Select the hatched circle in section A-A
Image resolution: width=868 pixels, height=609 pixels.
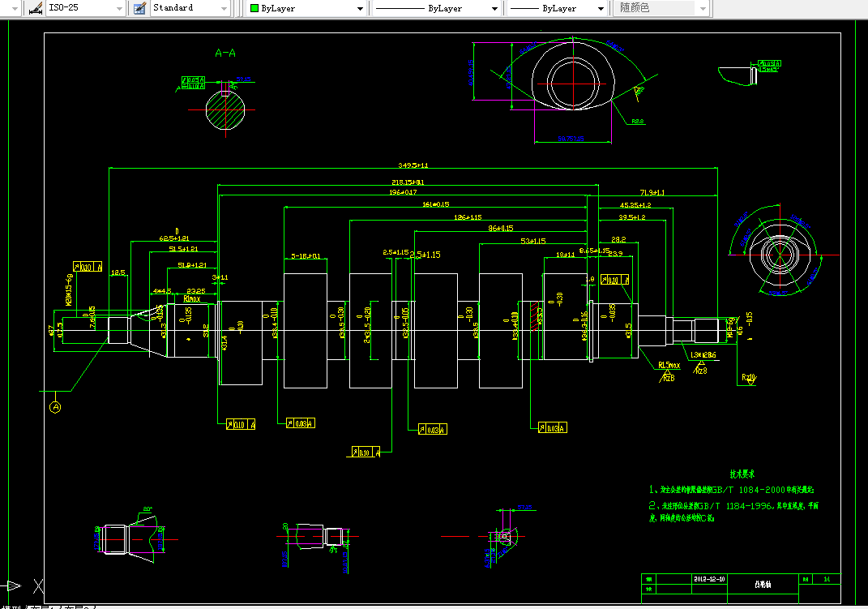[225, 110]
